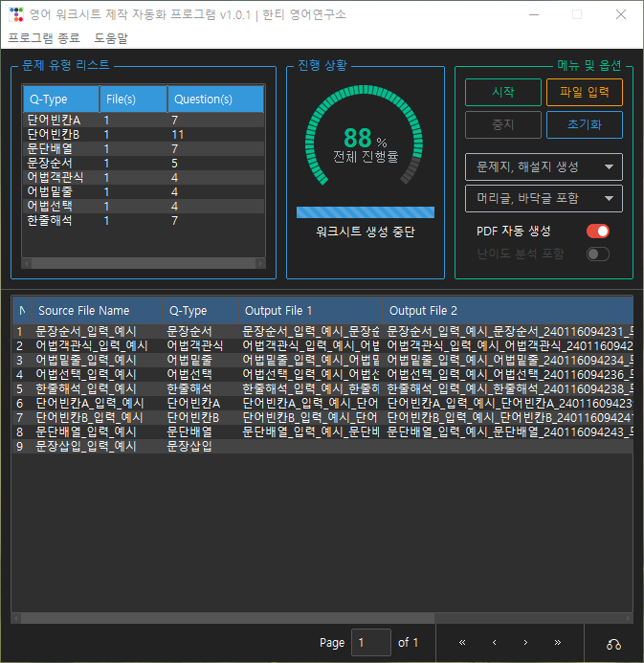Click the app logo in title bar
This screenshot has width=644, height=663.
click(12, 14)
